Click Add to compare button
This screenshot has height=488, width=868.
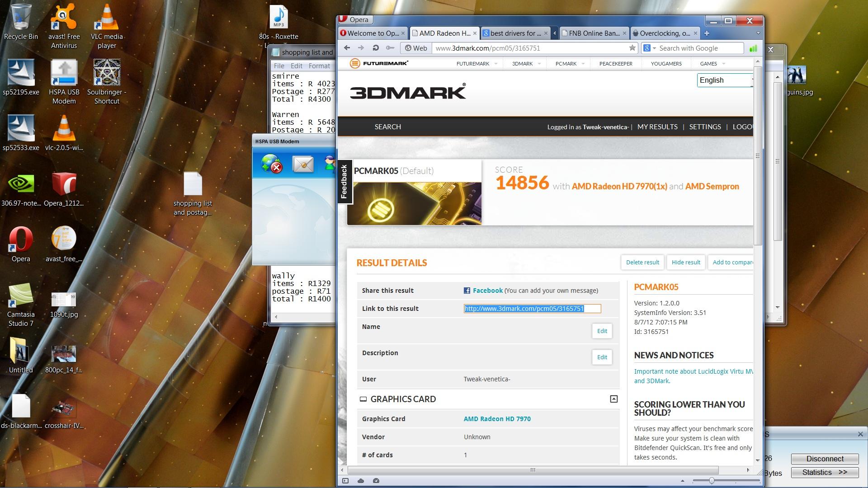click(x=731, y=263)
